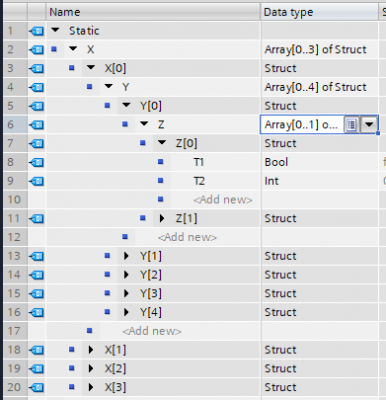
Task: Open array limits icon in the Z data type cell
Action: click(x=351, y=125)
